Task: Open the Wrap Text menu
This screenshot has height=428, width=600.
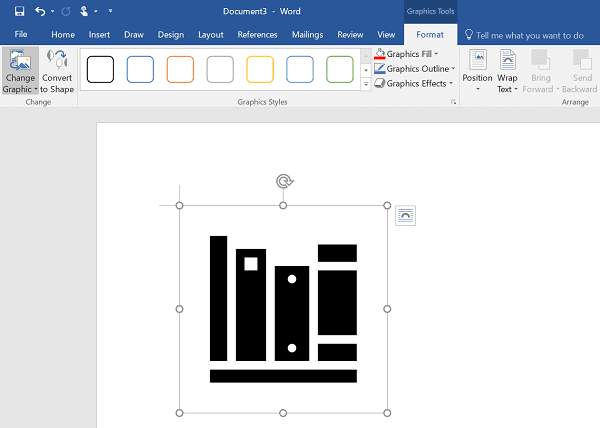Action: [507, 71]
